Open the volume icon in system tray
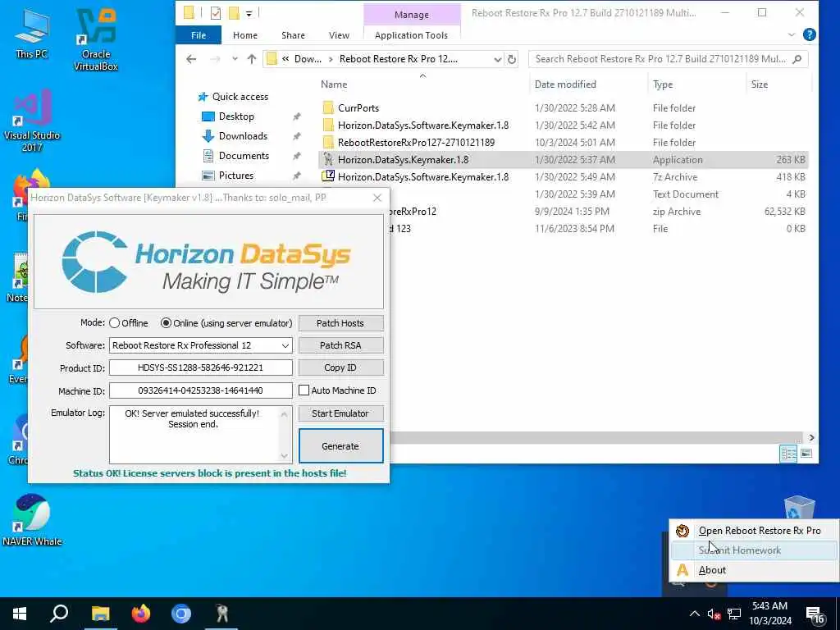Viewport: 840px width, 630px height. tap(714, 614)
